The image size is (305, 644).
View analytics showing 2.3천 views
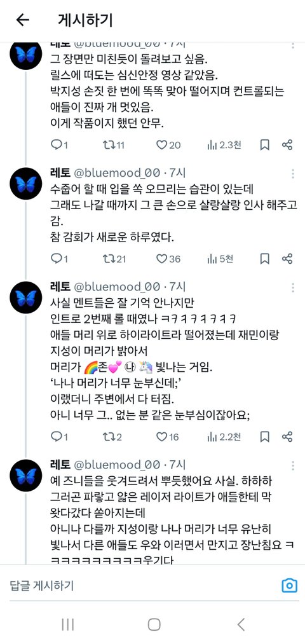[224, 144]
